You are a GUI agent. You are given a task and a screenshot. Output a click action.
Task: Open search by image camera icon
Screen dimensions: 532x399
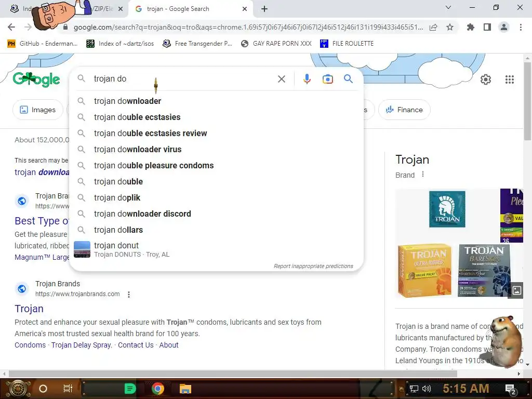[x=327, y=79]
